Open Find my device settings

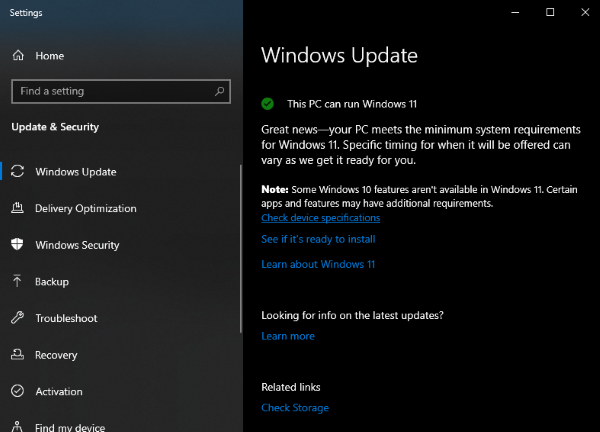pos(70,427)
